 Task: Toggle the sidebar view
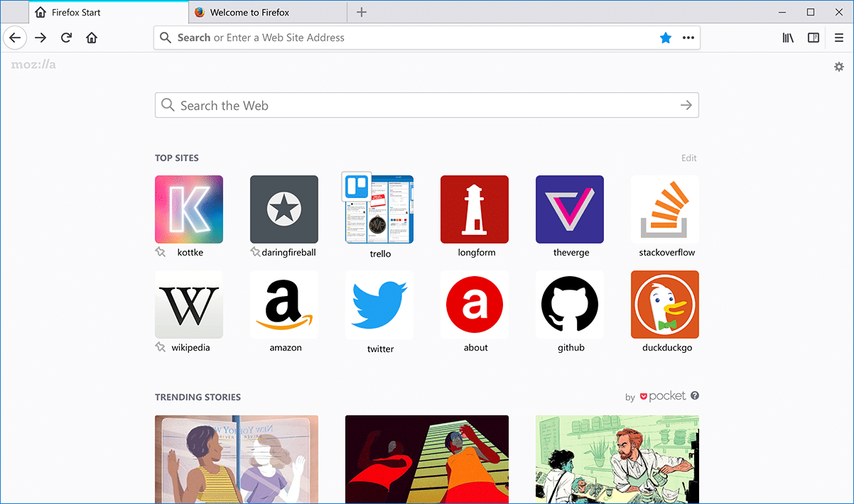click(814, 38)
